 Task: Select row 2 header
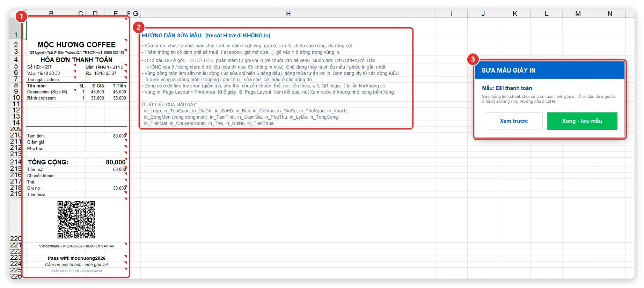pos(16,45)
